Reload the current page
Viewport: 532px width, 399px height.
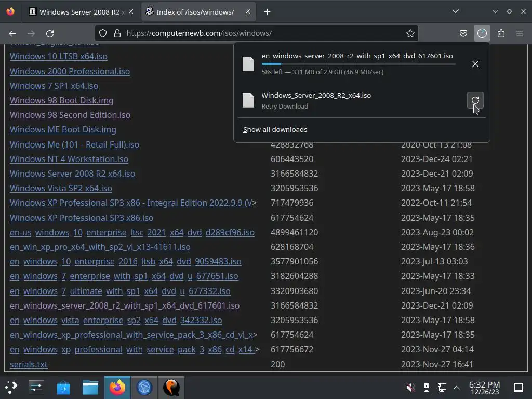coord(50,33)
